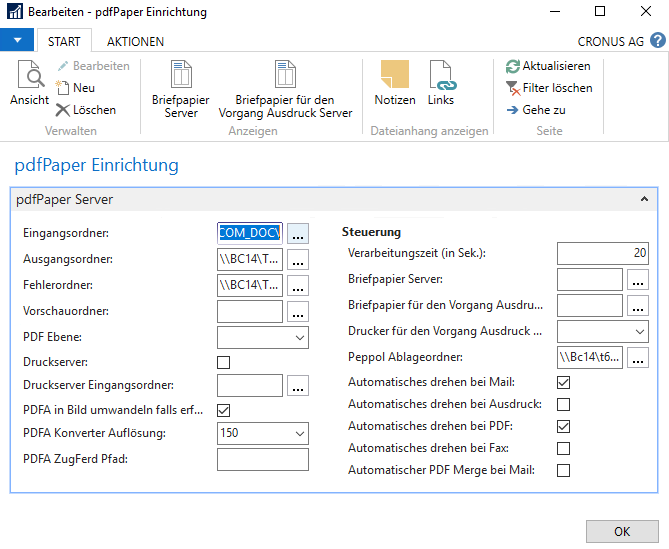This screenshot has height=549, width=669.
Task: Click the PDFA ZugFerd Pfad field
Action: tap(263, 459)
